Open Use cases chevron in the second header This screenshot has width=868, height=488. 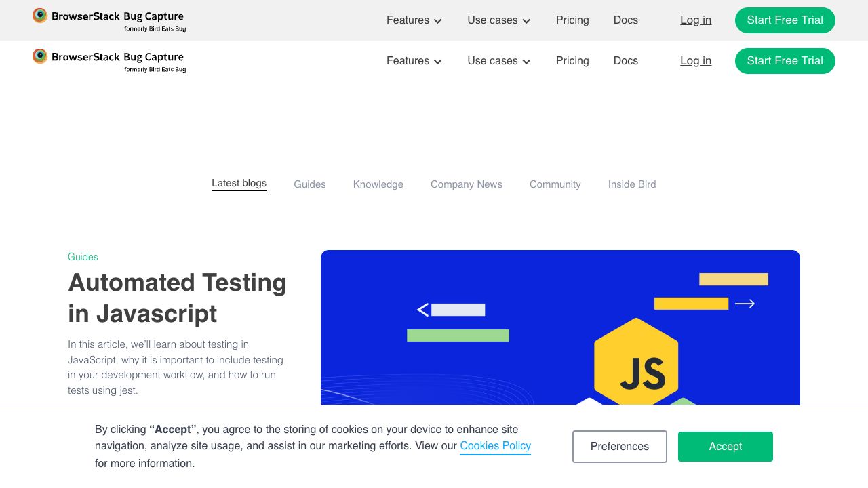pos(526,62)
